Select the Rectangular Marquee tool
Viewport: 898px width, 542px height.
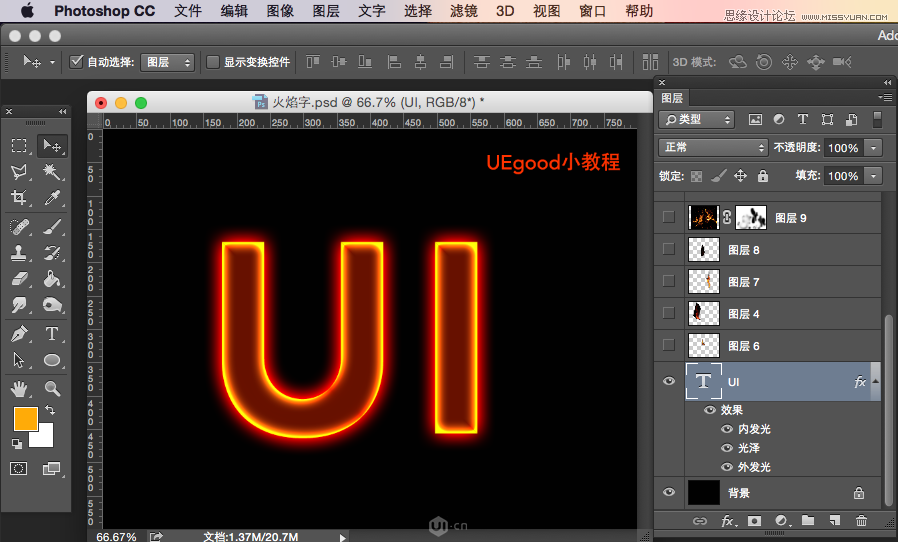[x=19, y=146]
